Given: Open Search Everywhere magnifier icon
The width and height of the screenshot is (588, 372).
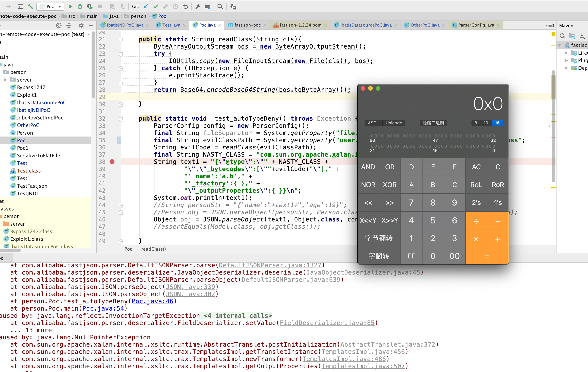Looking at the screenshot, I should point(220,7).
